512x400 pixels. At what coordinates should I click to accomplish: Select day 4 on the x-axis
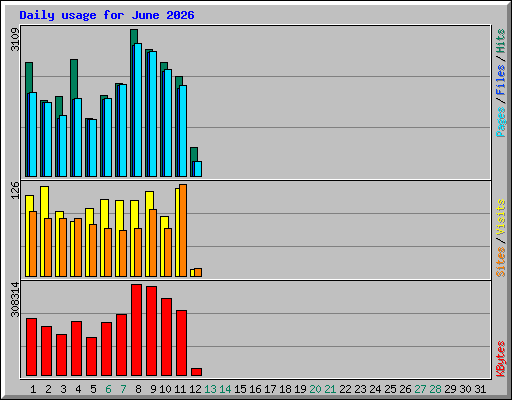pos(78,389)
